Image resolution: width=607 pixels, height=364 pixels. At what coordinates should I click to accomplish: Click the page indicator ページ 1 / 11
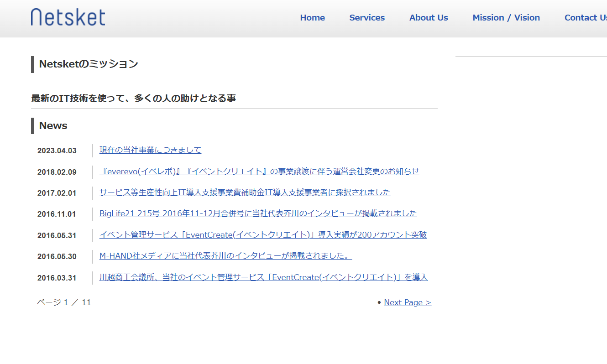pyautogui.click(x=64, y=302)
